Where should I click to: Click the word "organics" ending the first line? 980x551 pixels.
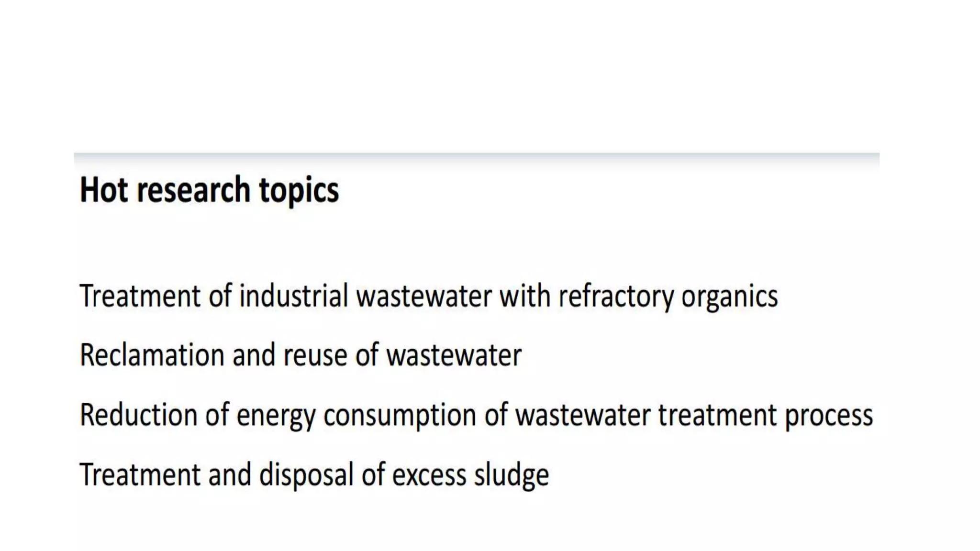pos(730,298)
